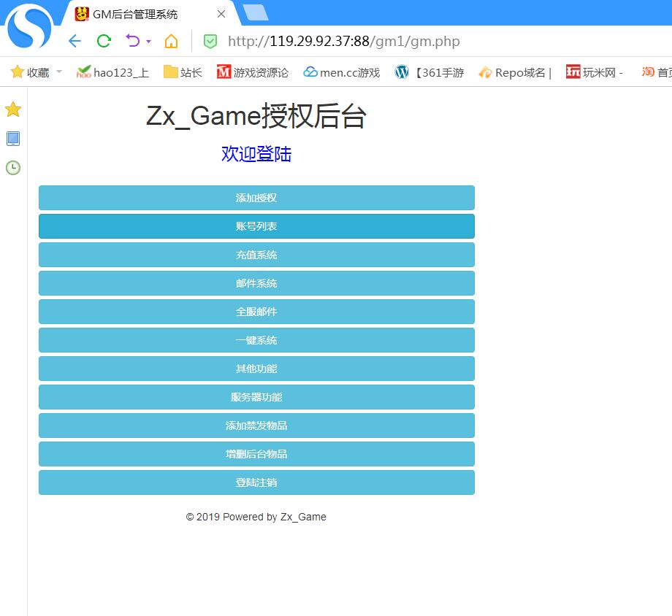Close the GM后台管理系统 tab

coord(221,14)
